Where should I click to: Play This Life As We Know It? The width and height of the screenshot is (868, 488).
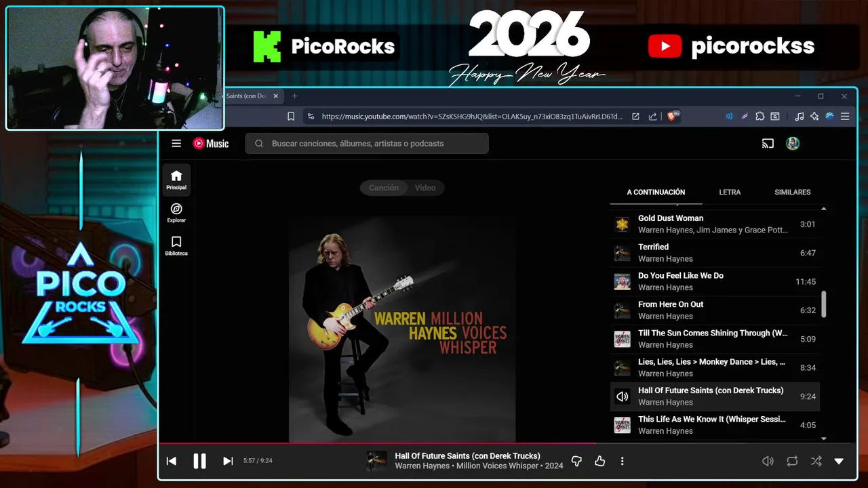[x=715, y=425]
